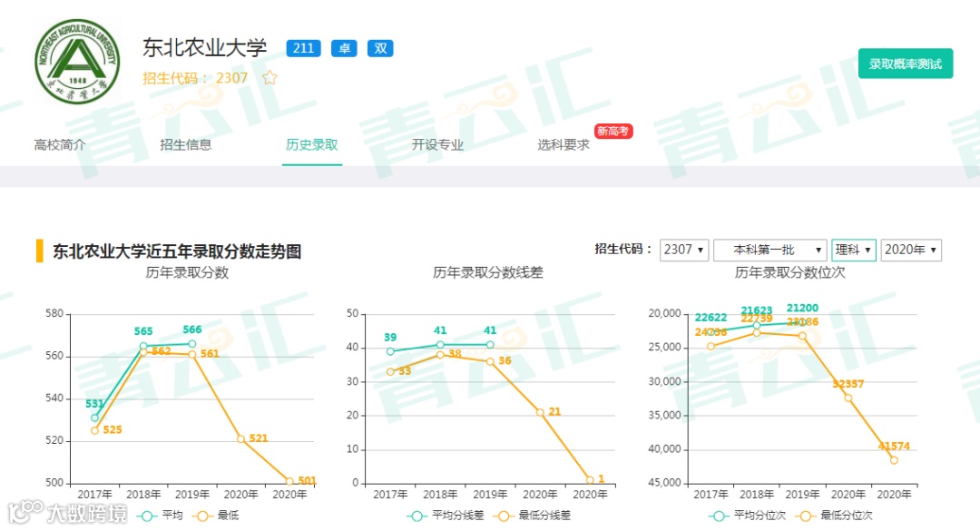
Task: Click the 531 average score label
Action: [94, 403]
